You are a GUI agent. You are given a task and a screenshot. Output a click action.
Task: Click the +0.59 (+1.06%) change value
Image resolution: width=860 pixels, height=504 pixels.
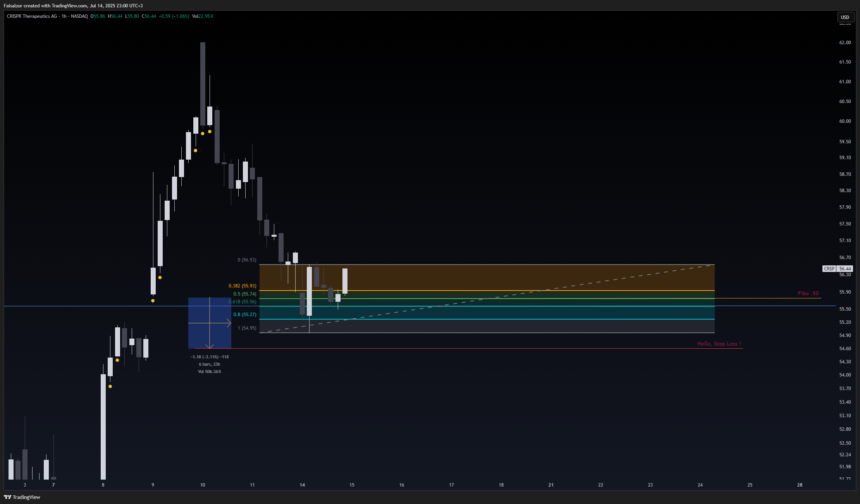tap(174, 16)
